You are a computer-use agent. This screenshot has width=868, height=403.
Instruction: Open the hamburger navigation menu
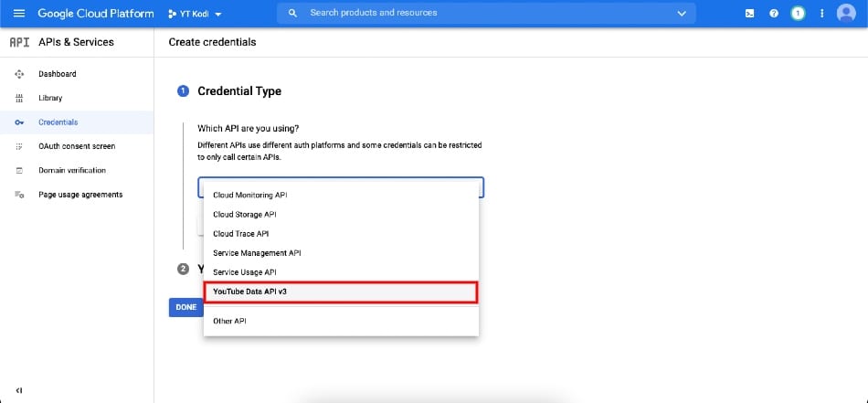pyautogui.click(x=19, y=14)
